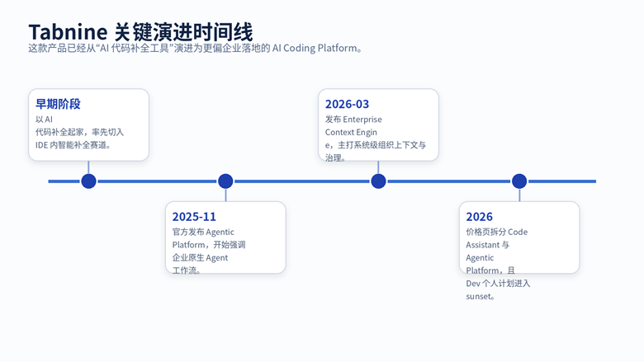Click the slide title Tabnine 关键演进时间线
The image size is (644, 362).
coord(140,31)
